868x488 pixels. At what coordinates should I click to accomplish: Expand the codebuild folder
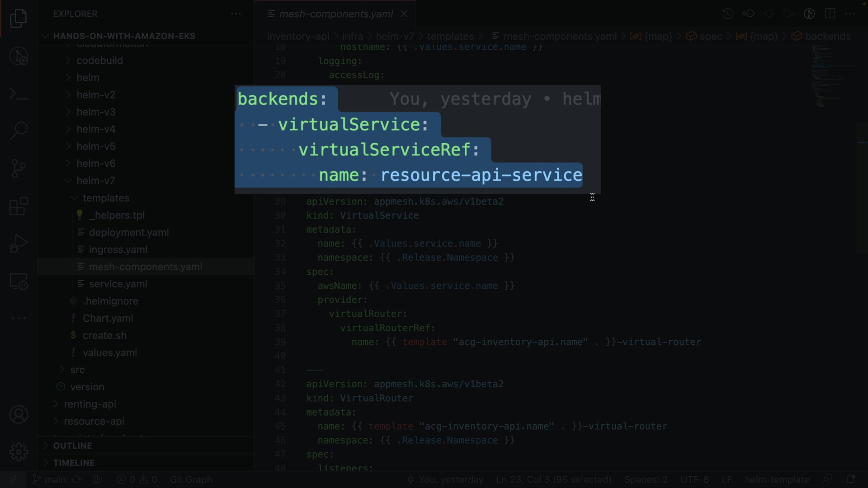(x=99, y=61)
